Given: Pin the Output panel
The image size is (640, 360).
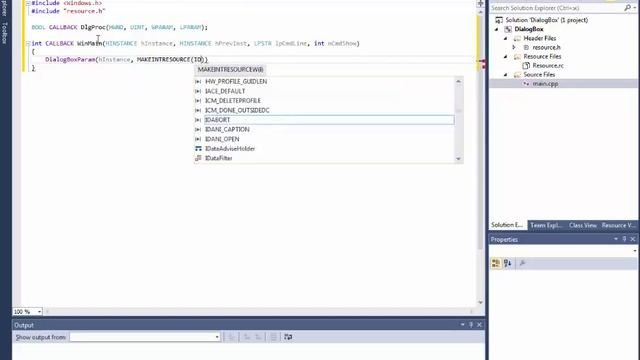Looking at the screenshot, I should click(x=471, y=325).
